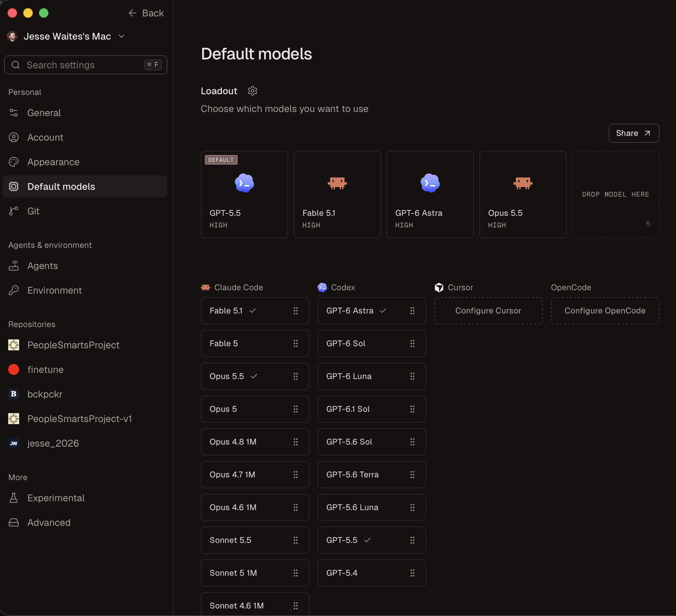Viewport: 676px width, 616px height.
Task: Click the General sliders icon
Action: (14, 113)
